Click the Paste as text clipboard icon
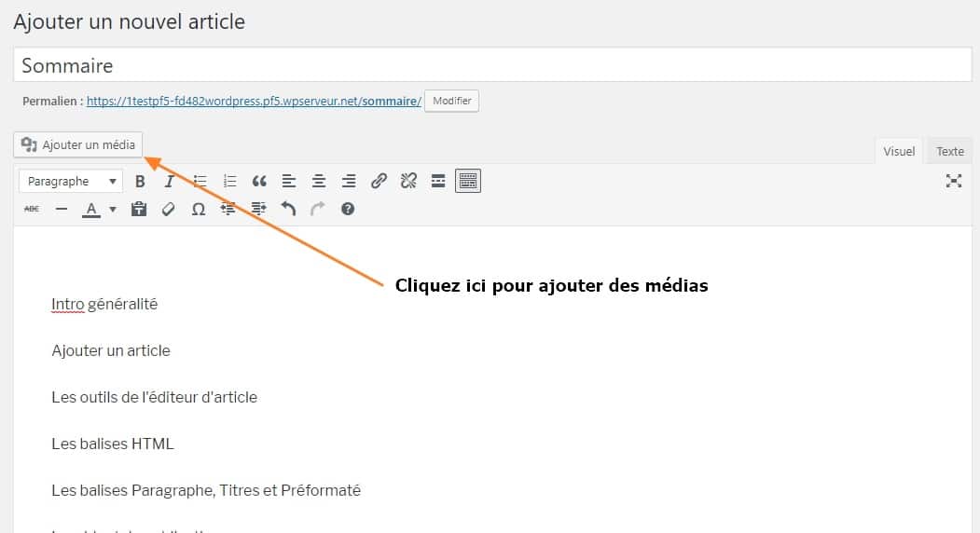The height and width of the screenshot is (533, 980). click(x=139, y=209)
